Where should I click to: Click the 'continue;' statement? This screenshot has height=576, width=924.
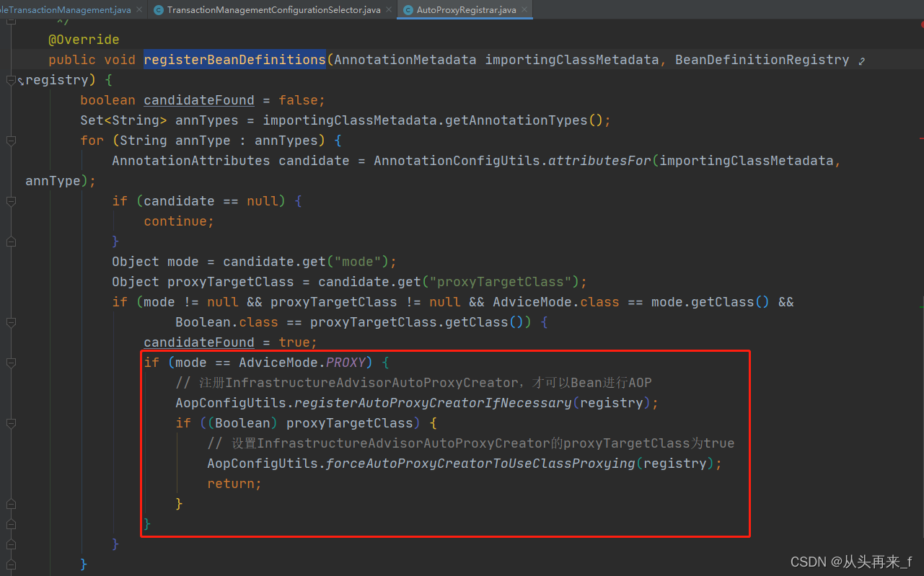coord(179,221)
